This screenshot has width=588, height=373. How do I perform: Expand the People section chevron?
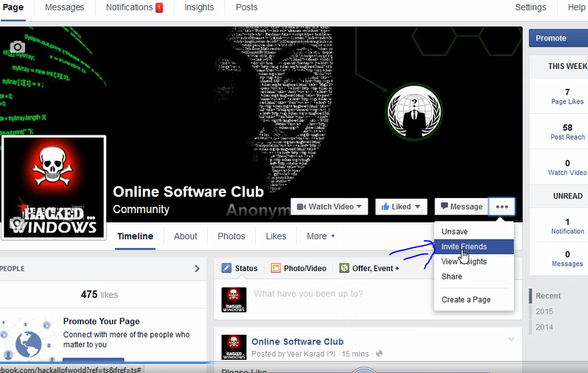click(197, 268)
